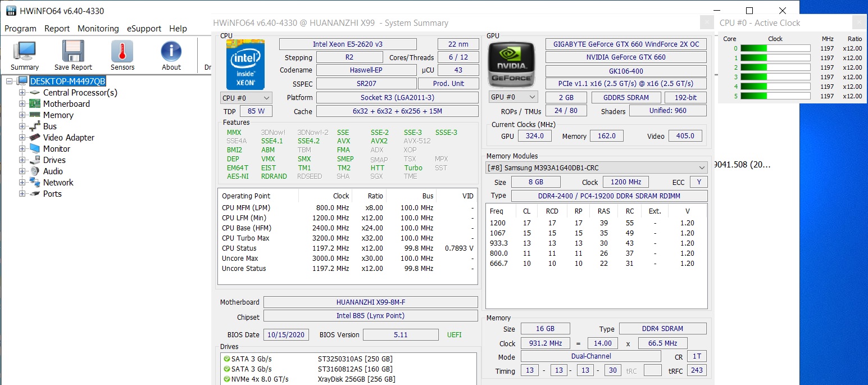Viewport: 868px width, 385px height.
Task: Open the Samsung memory module dropdown
Action: [x=597, y=167]
